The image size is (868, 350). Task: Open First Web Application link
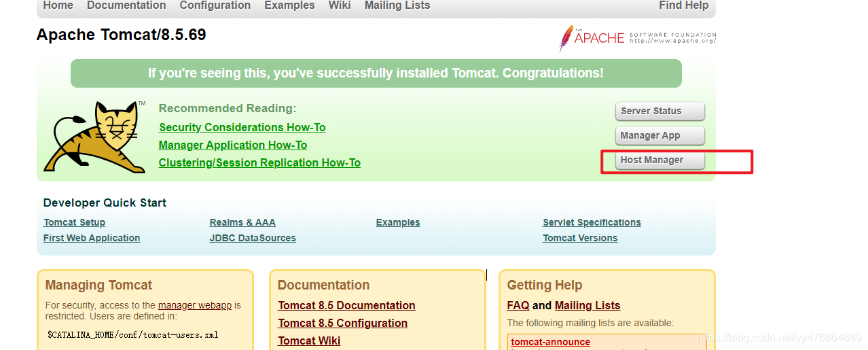coord(92,238)
